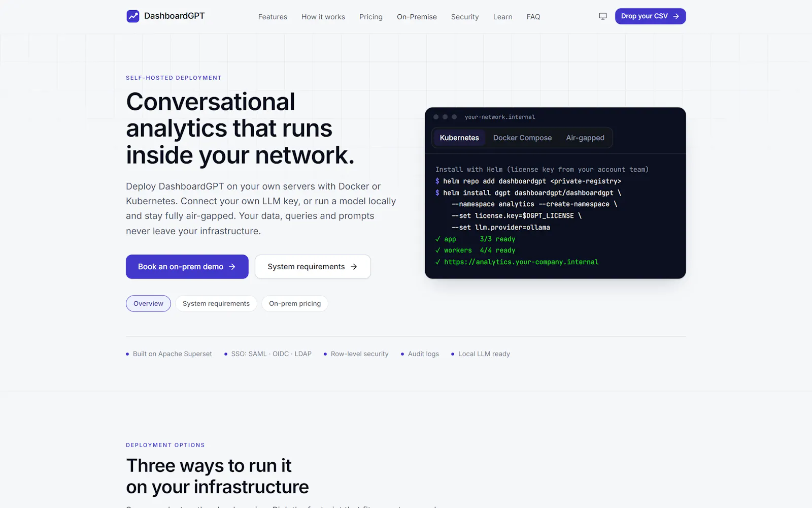Open System requirements arrow button
Screen dimensions: 812x508
click(x=313, y=267)
